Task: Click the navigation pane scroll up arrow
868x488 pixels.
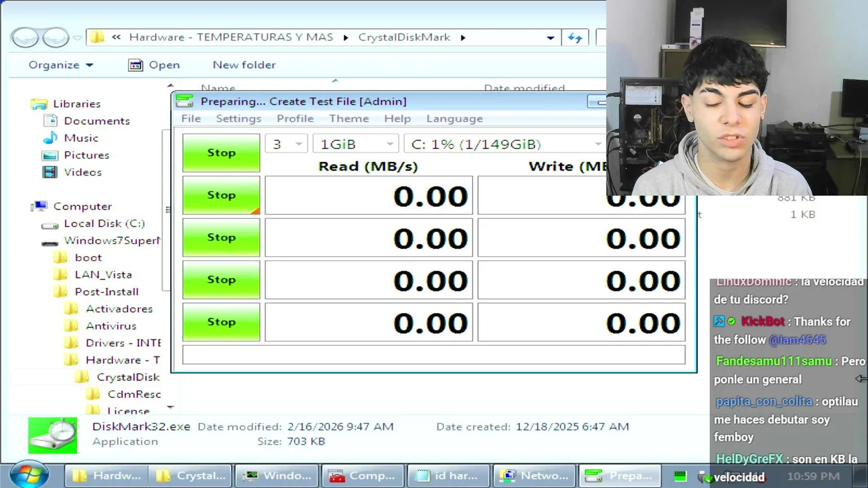Action: 170,86
